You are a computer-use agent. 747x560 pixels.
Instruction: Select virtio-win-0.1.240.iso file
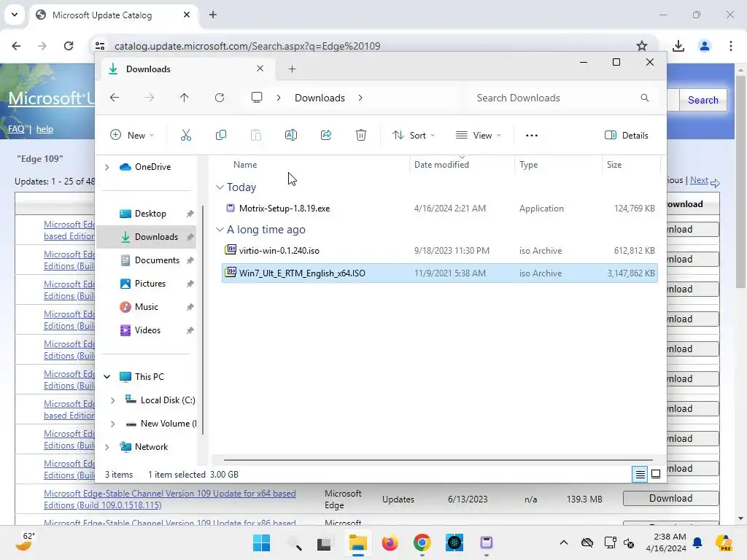pos(439,251)
